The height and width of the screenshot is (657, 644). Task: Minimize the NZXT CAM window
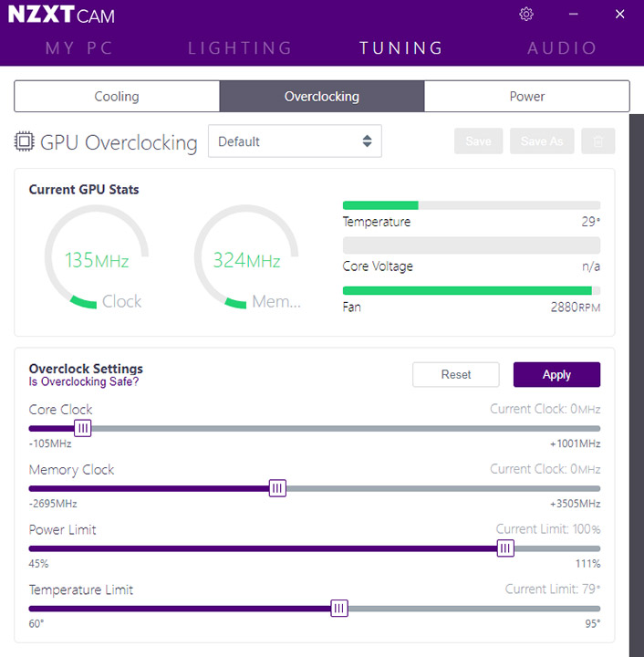click(x=573, y=15)
